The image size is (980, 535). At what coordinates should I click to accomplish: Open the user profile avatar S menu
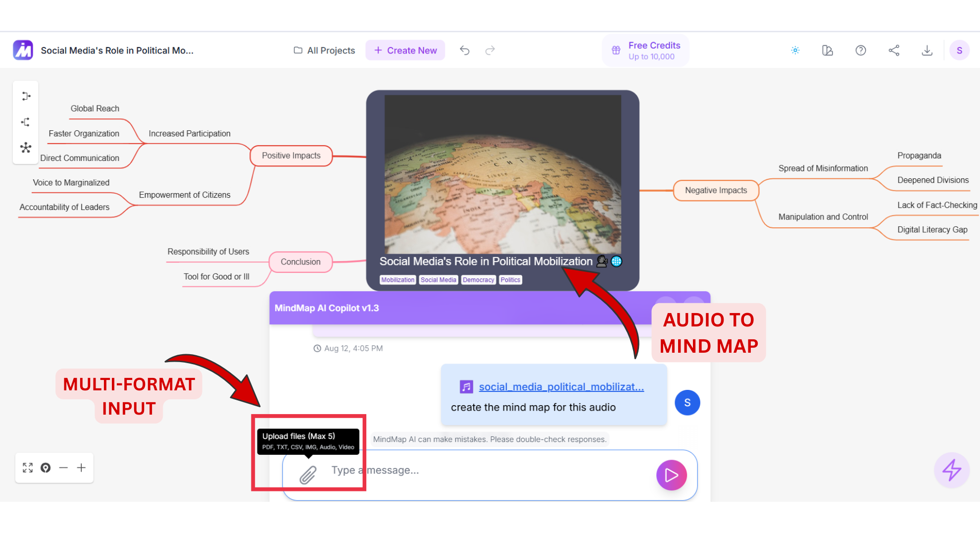pos(959,51)
